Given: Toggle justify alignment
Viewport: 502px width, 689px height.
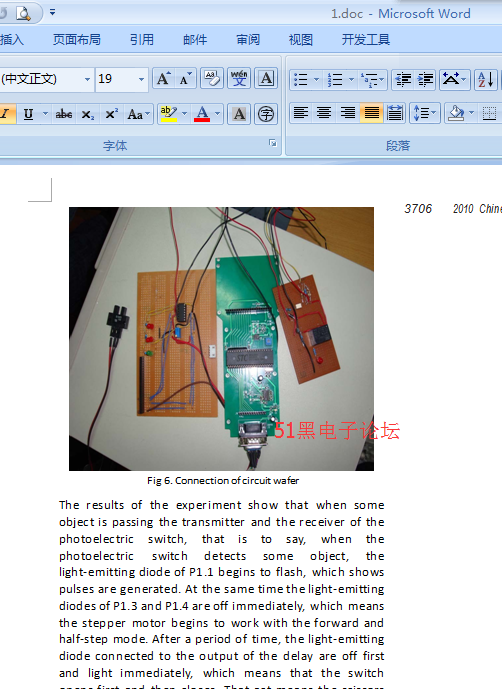Looking at the screenshot, I should point(371,114).
